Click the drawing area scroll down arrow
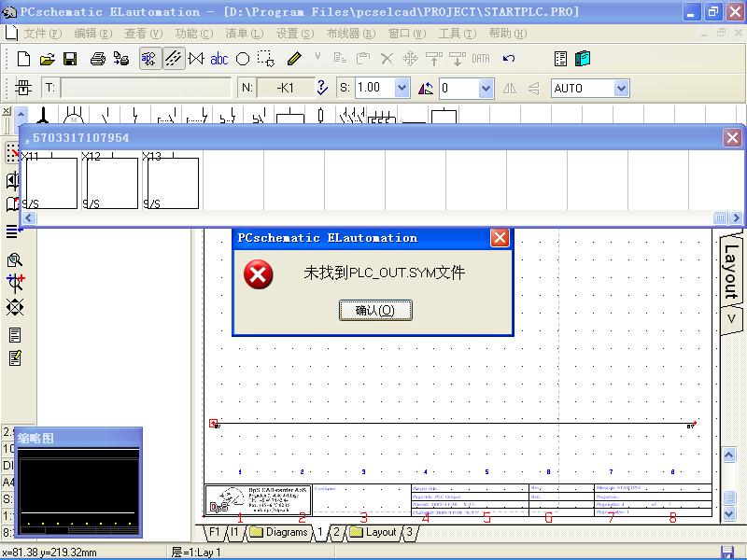The width and height of the screenshot is (747, 560). click(x=729, y=514)
